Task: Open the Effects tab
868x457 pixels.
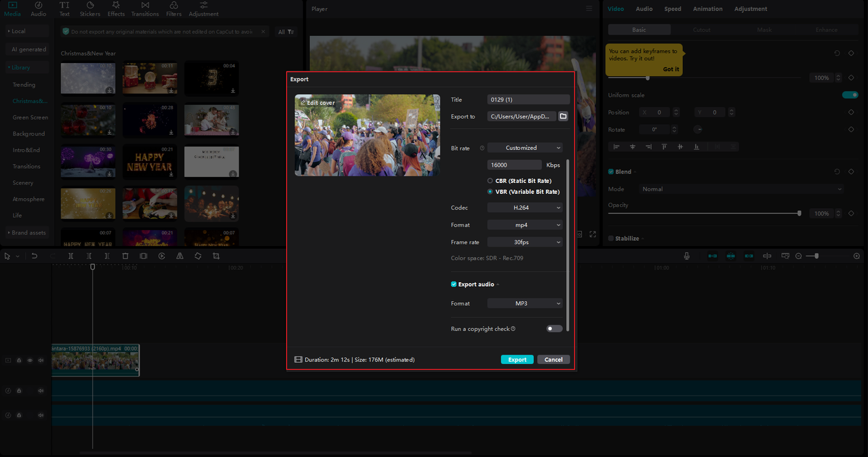Action: [x=116, y=9]
